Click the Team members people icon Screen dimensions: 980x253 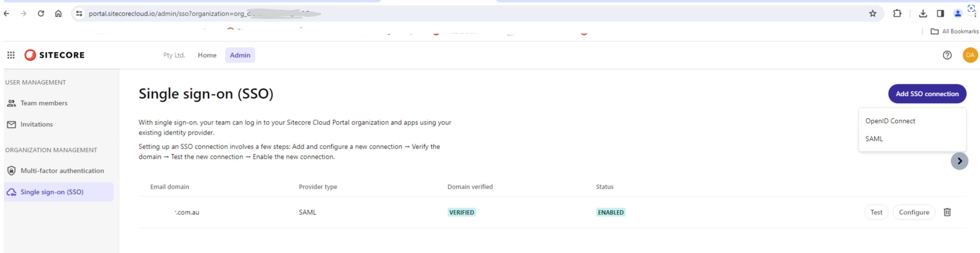coord(11,103)
